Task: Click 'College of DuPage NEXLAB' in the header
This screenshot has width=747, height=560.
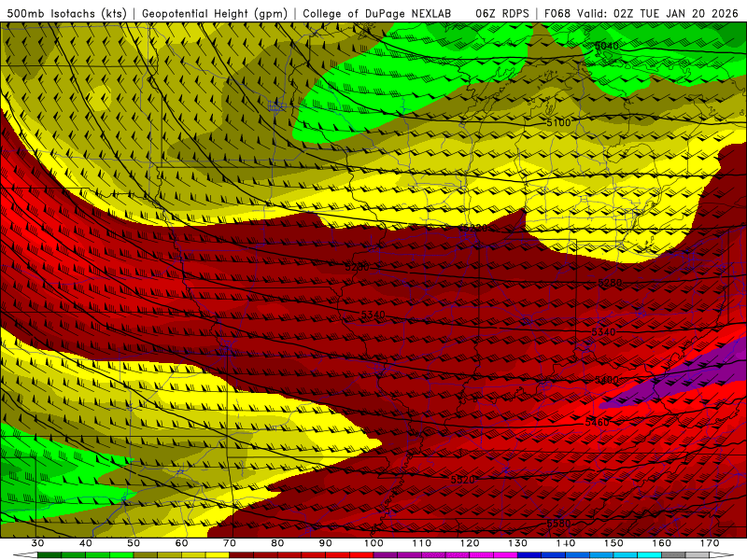Action: click(377, 13)
